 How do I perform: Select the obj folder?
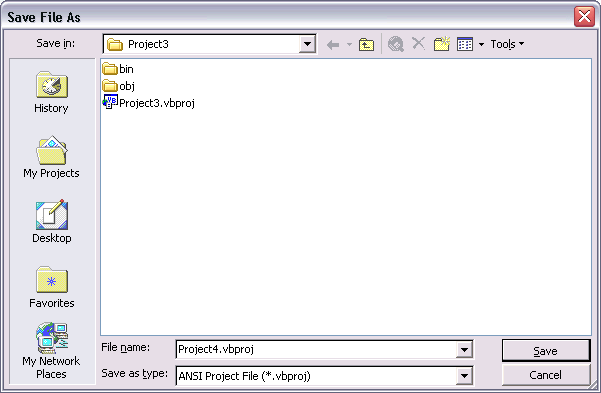click(118, 86)
